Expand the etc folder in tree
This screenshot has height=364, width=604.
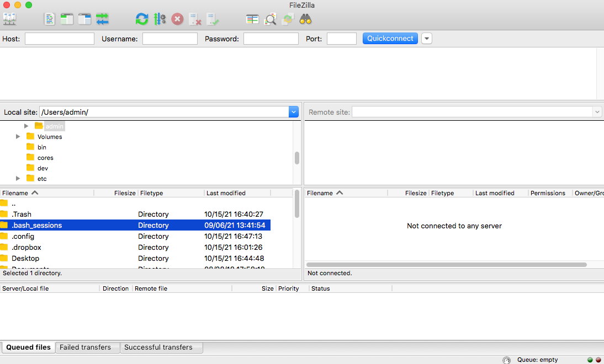[x=18, y=178]
